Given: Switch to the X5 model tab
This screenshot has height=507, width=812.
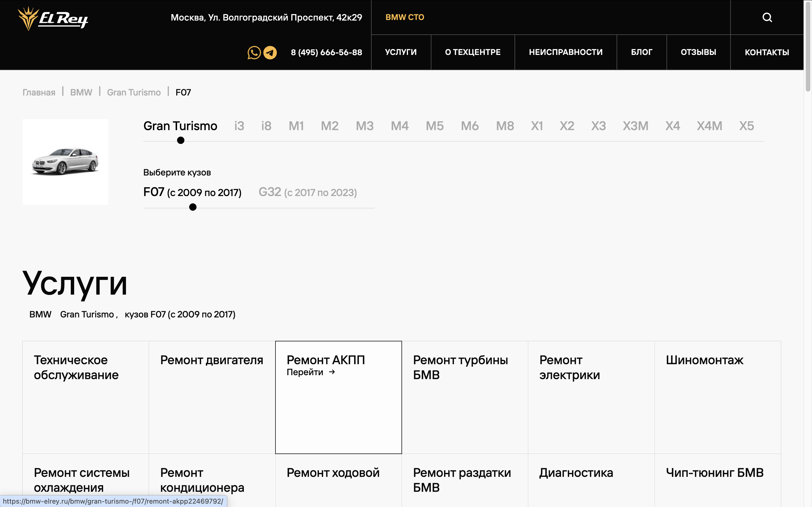Looking at the screenshot, I should coord(746,126).
